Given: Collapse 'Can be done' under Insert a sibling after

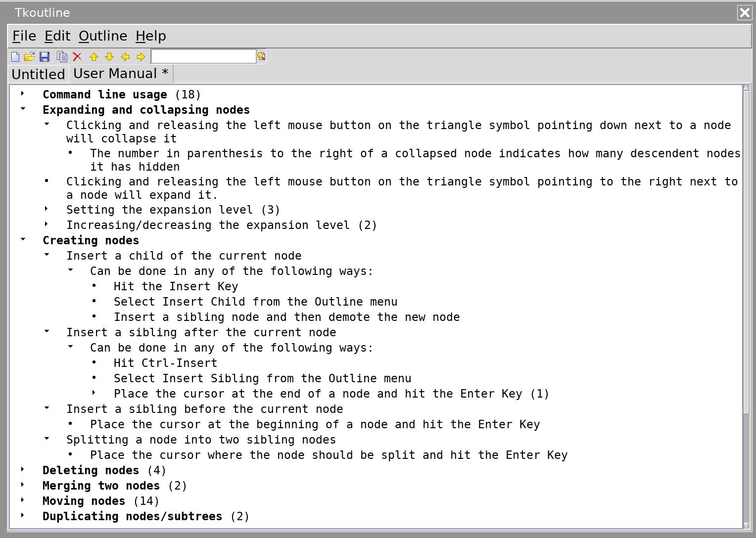Looking at the screenshot, I should [x=70, y=347].
